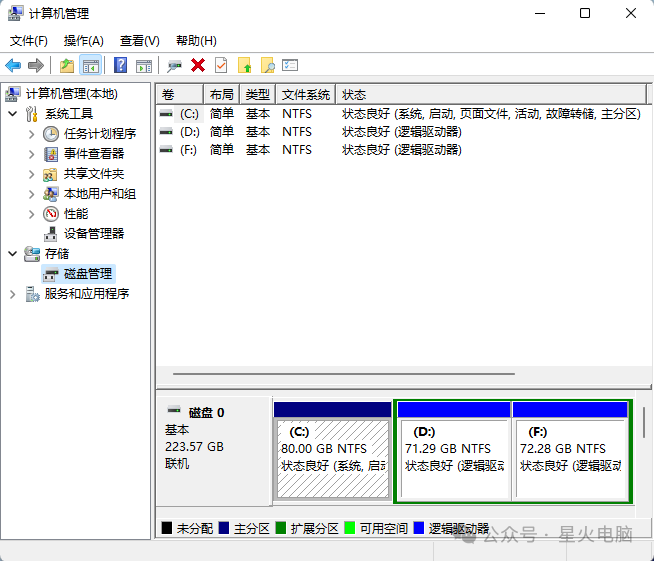The width and height of the screenshot is (654, 561).
Task: Select 任务计划程序 in the tree
Action: tap(100, 134)
